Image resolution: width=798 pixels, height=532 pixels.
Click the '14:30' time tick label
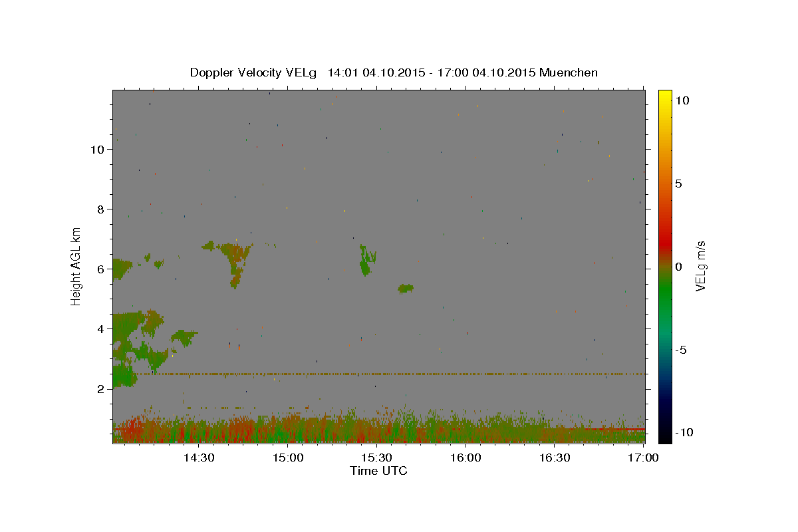pyautogui.click(x=198, y=458)
